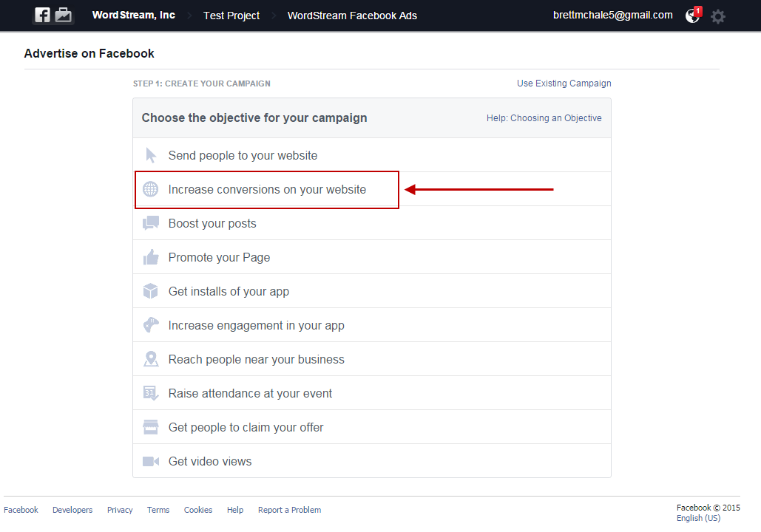The image size is (761, 532).
Task: Click 'WordStream Facebook Ads' breadcrumb
Action: click(352, 16)
